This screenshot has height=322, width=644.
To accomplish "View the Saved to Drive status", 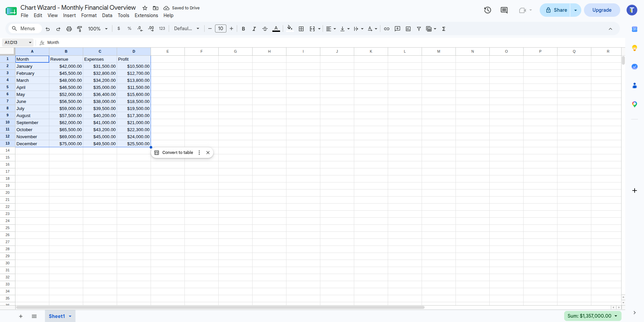I will tap(181, 8).
